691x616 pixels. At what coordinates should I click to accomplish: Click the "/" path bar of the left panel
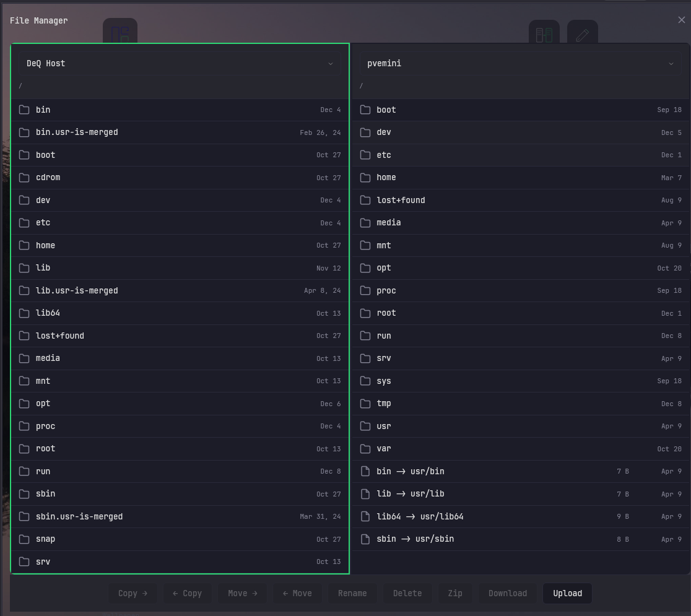180,86
